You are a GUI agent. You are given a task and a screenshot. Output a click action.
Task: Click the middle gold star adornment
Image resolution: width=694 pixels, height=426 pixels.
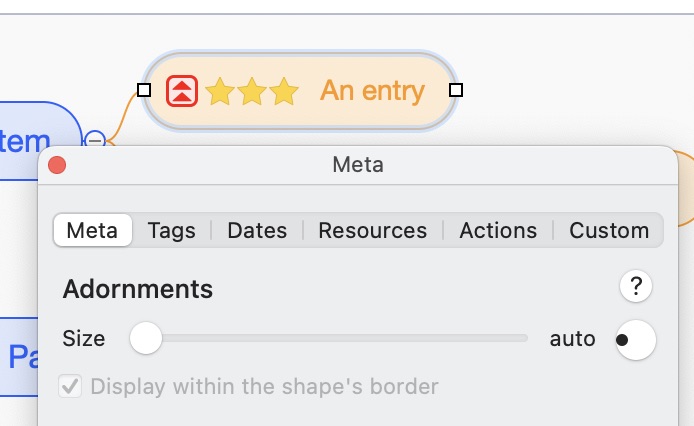click(252, 92)
